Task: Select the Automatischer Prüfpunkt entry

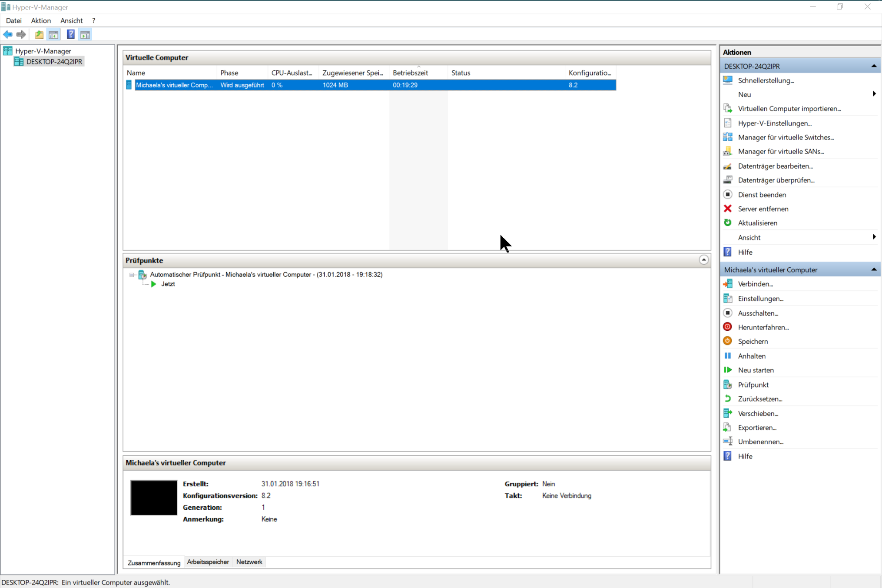Action: tap(266, 275)
